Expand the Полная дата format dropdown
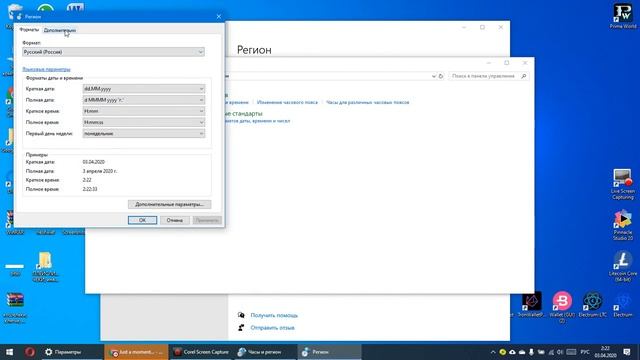Image resolution: width=640 pixels, height=360 pixels. [144, 100]
